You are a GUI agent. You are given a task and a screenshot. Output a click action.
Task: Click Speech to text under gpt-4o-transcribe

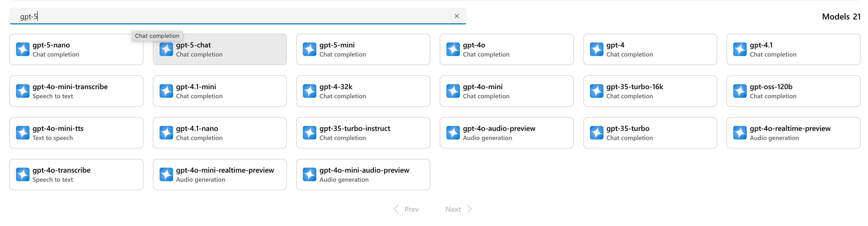[x=53, y=180]
